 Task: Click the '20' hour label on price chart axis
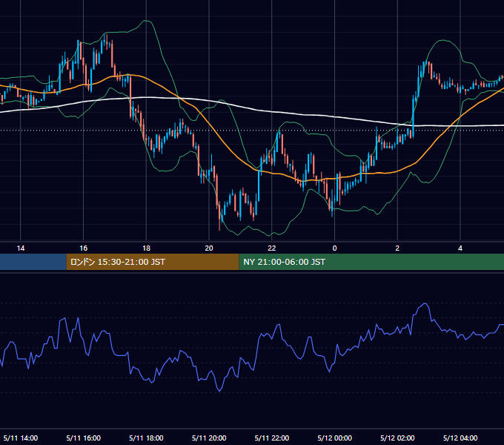pos(209,248)
